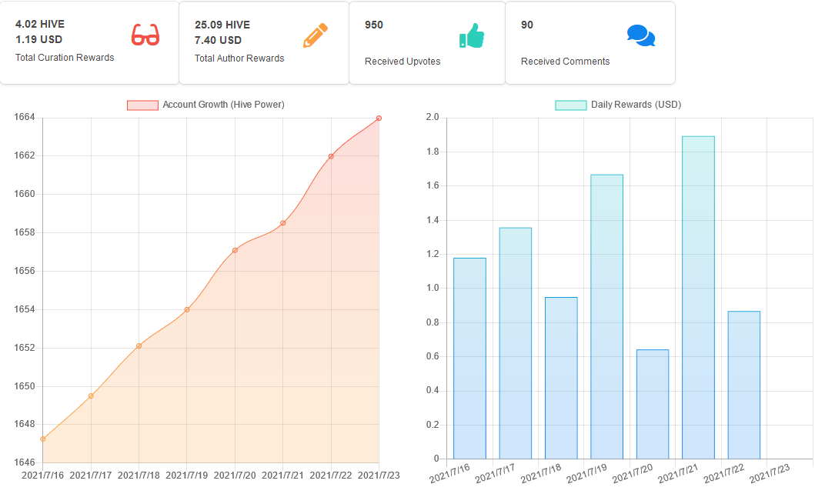815x504 pixels.
Task: Click the 90 comments count
Action: tap(527, 25)
